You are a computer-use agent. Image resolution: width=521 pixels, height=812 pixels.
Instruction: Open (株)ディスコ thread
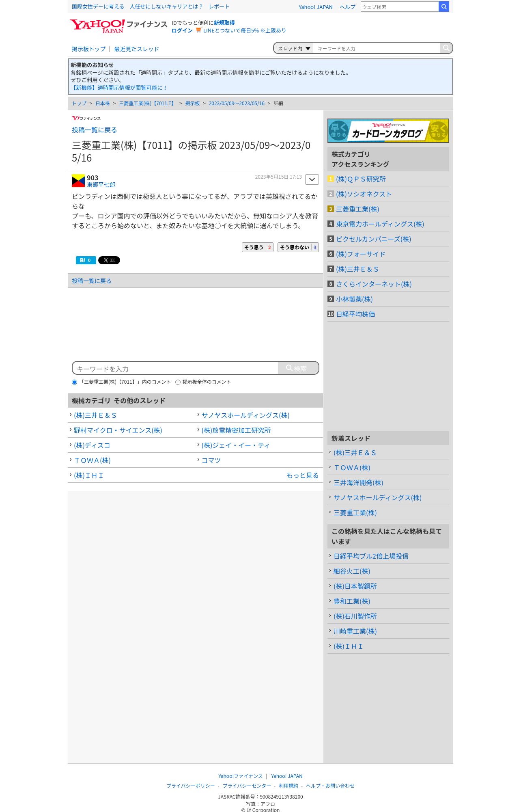(x=92, y=445)
